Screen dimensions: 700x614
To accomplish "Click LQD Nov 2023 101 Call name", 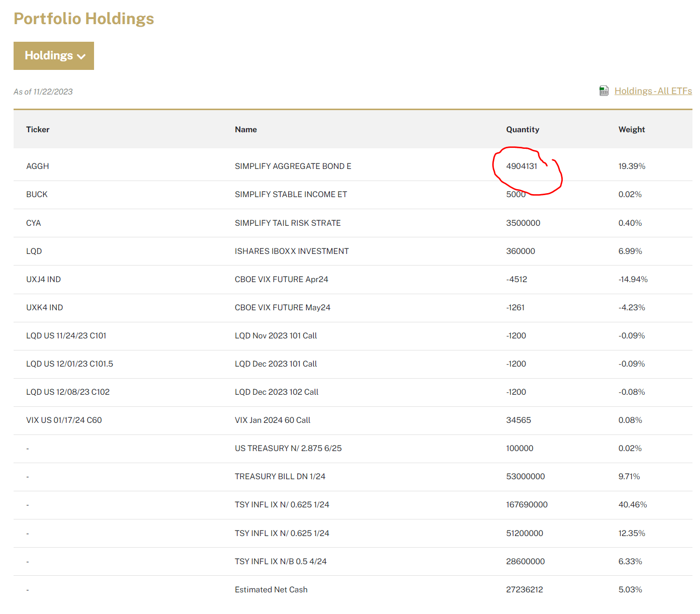I will (276, 335).
